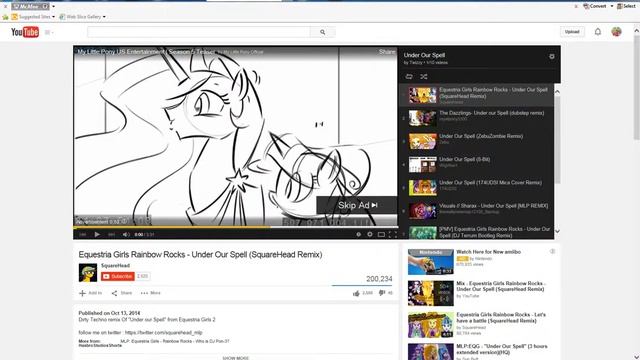
Task: Open the SquareHead channel avatar
Action: (88, 273)
